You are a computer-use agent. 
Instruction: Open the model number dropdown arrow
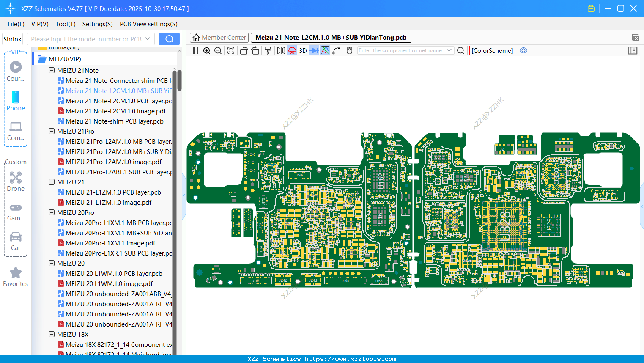click(x=148, y=39)
